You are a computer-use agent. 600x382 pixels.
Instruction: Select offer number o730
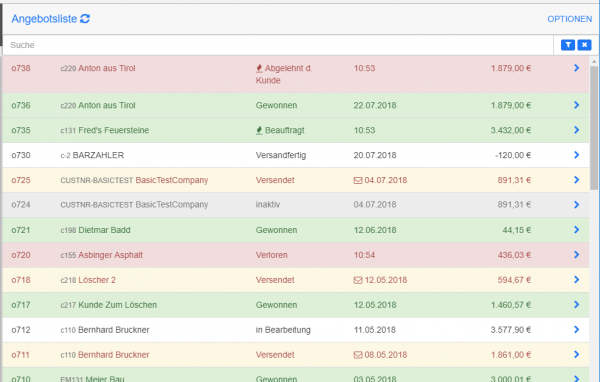(21, 155)
